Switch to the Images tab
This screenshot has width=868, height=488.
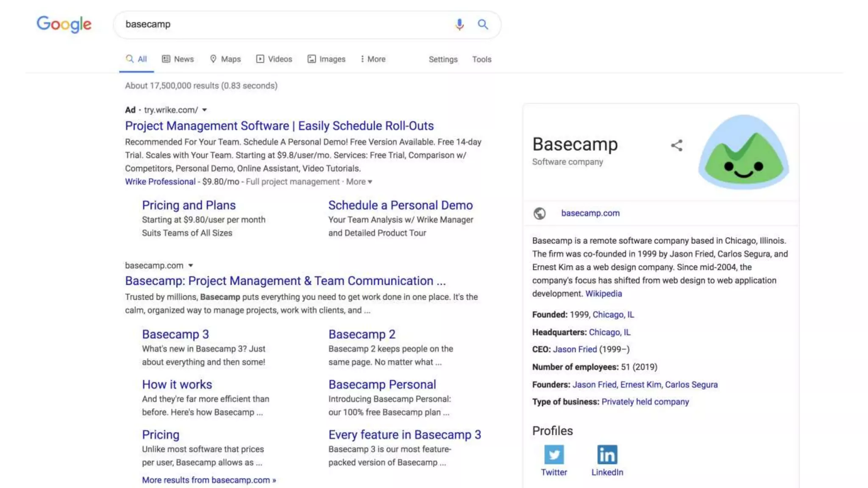tap(326, 59)
